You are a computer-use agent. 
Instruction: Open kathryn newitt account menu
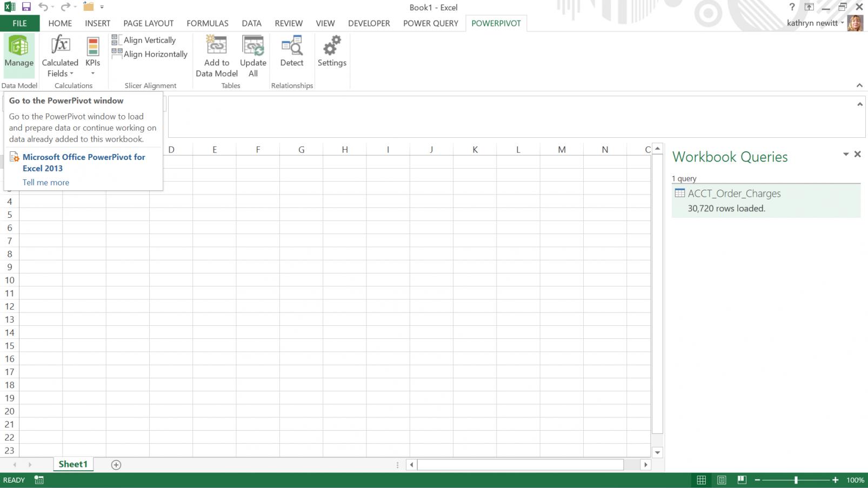click(815, 23)
